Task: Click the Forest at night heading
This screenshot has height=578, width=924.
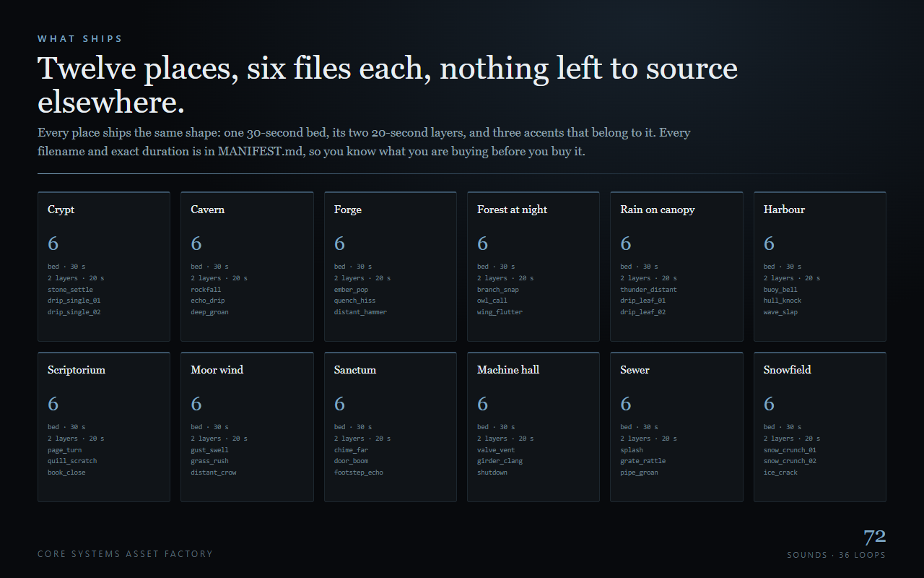Action: click(512, 210)
